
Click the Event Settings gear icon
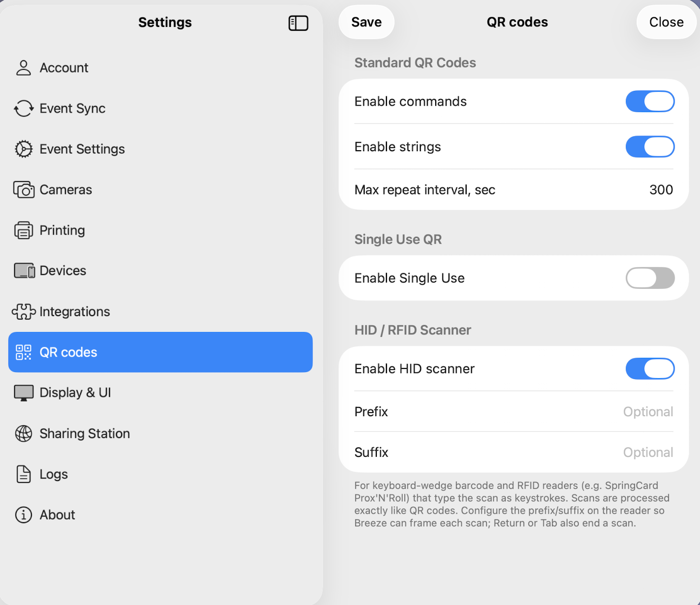click(23, 149)
